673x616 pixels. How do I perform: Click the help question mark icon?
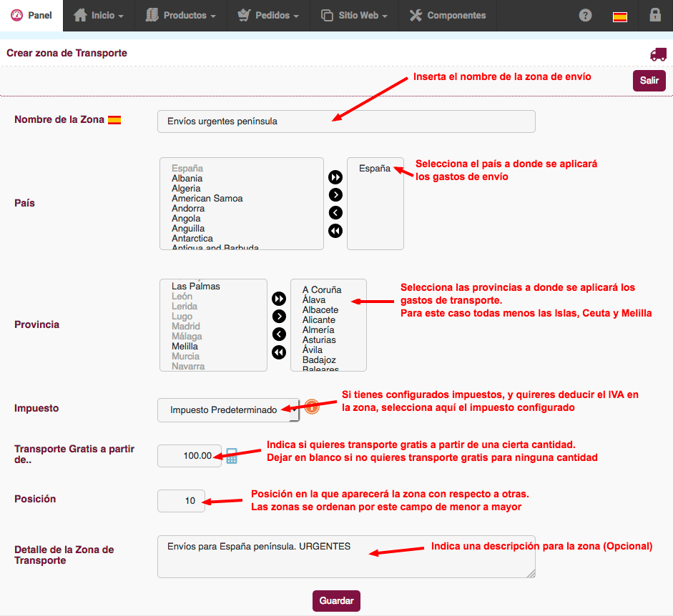(x=585, y=15)
